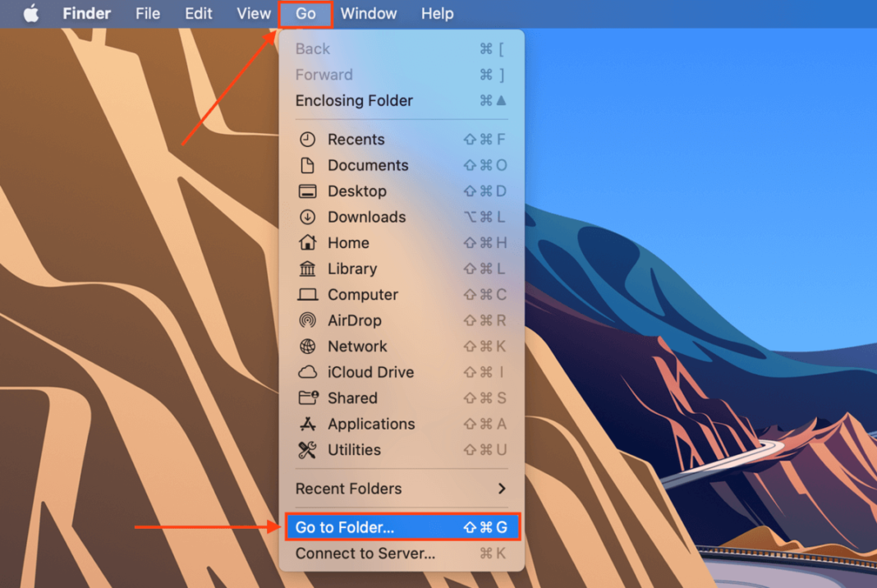Screen dimensions: 877x588
Task: Open the Window menu
Action: pyautogui.click(x=368, y=13)
